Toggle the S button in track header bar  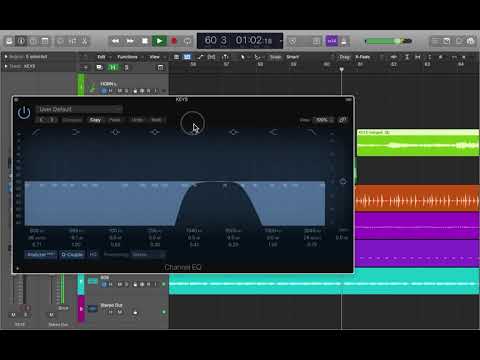pos(126,67)
